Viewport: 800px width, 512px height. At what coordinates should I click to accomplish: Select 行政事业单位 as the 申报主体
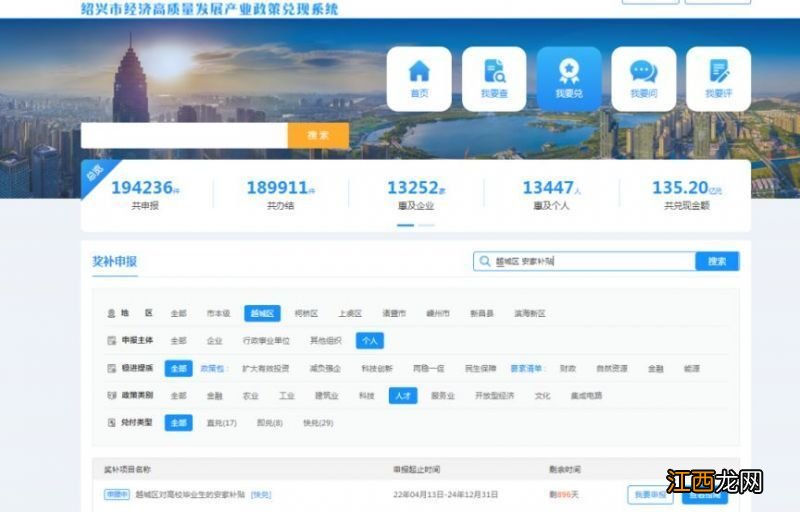(266, 341)
